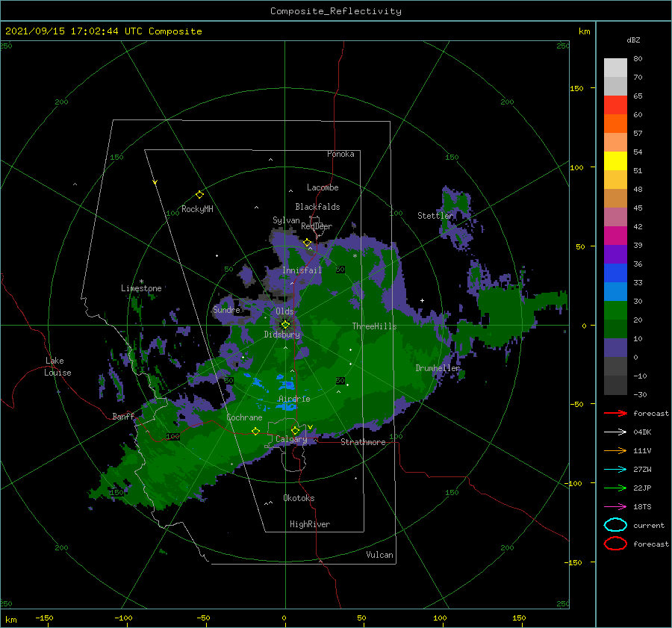Click the HighRiver label
This screenshot has height=628, width=672.
pyautogui.click(x=310, y=524)
